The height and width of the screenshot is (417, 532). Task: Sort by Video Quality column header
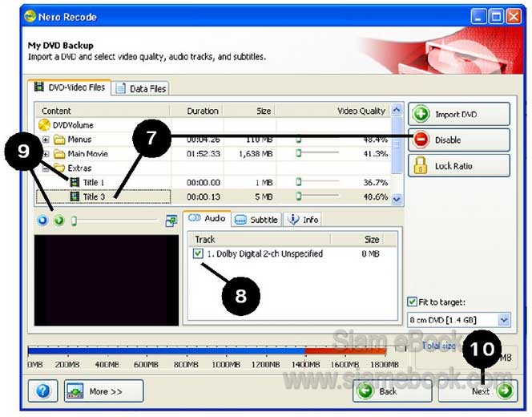361,111
